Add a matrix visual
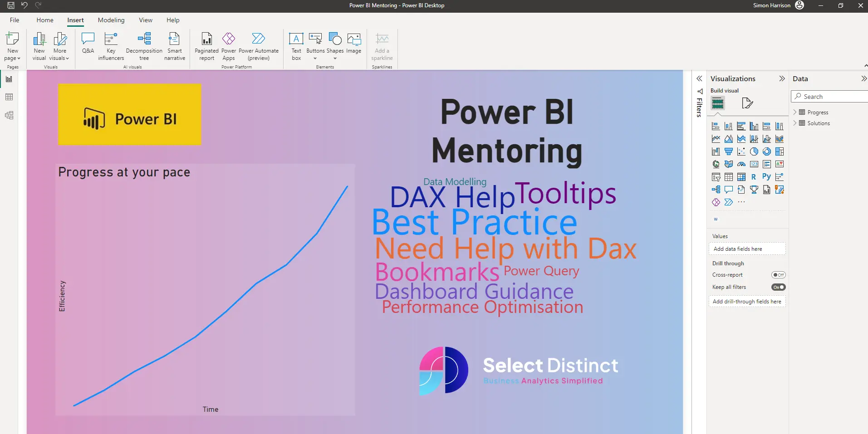The height and width of the screenshot is (434, 868). tap(741, 177)
